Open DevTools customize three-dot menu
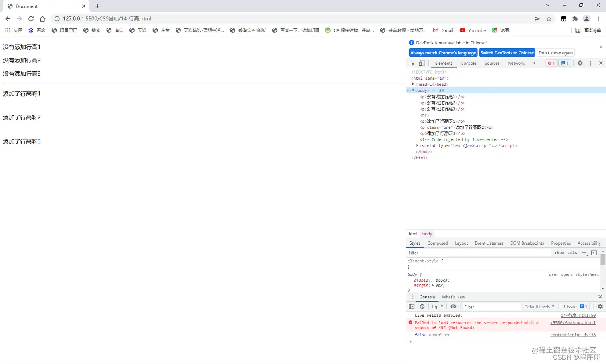This screenshot has height=364, width=606. coord(590,63)
